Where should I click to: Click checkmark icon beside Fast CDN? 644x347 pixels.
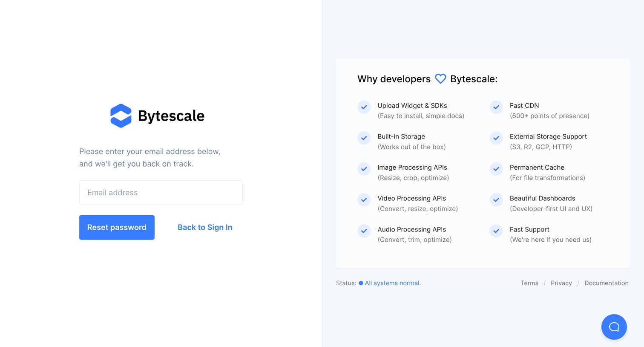496,107
